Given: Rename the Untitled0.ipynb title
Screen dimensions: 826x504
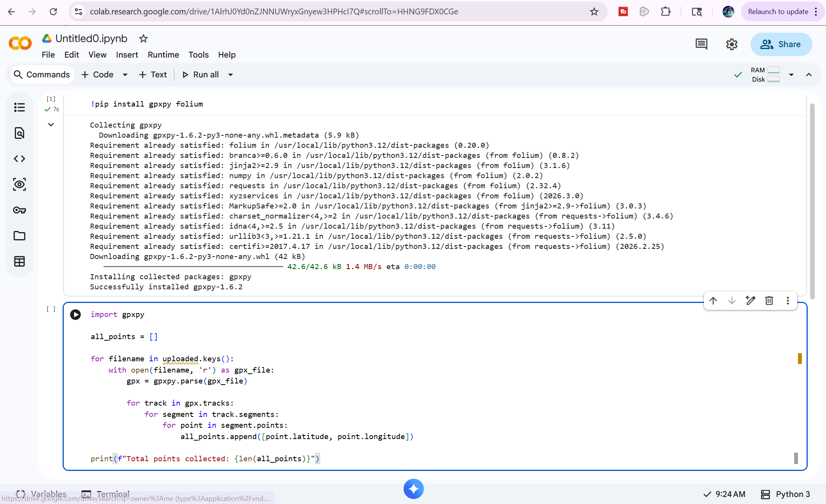Looking at the screenshot, I should point(91,38).
